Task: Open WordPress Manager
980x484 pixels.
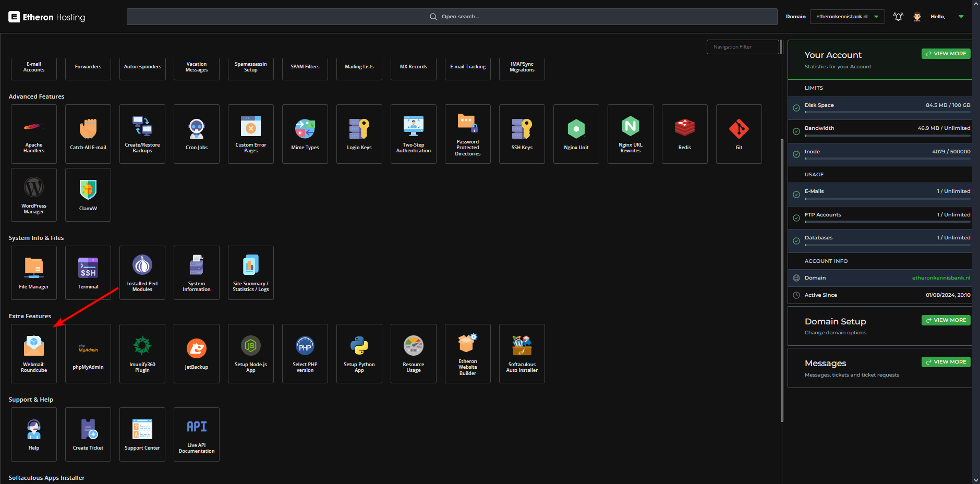Action: tap(34, 195)
